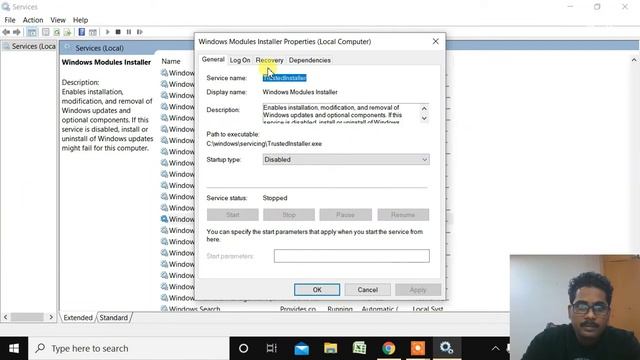The image size is (640, 360).
Task: Click the Display name value text
Action: click(300, 92)
